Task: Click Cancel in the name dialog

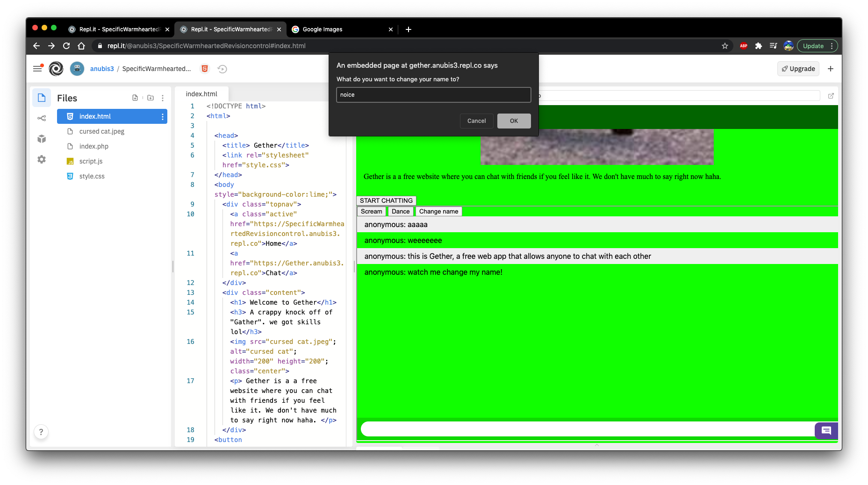Action: pos(476,121)
